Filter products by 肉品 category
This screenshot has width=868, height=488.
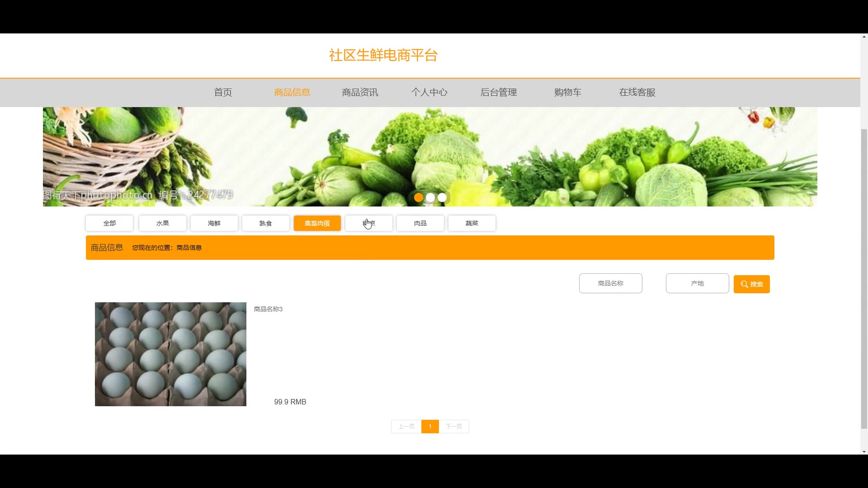pos(420,223)
